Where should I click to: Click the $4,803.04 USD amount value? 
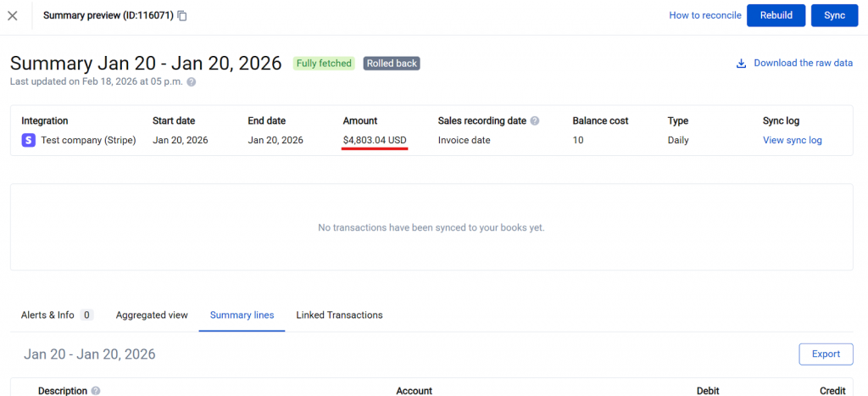[x=375, y=141]
